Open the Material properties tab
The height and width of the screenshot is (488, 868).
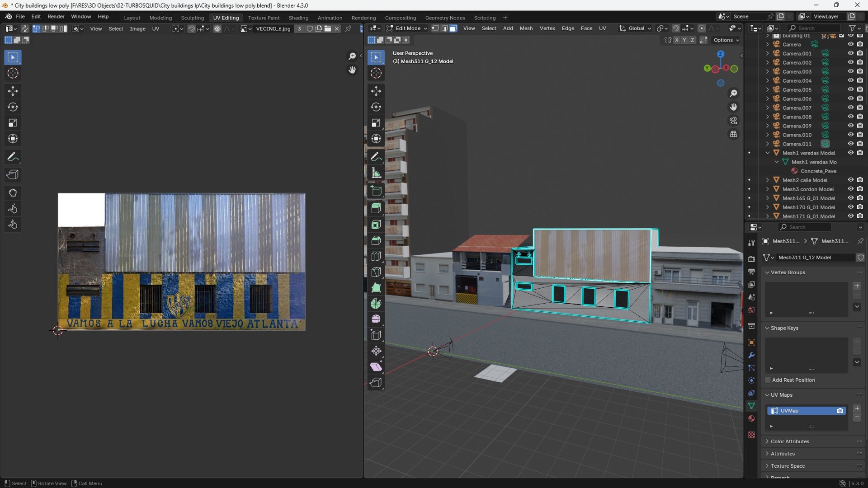[751, 418]
